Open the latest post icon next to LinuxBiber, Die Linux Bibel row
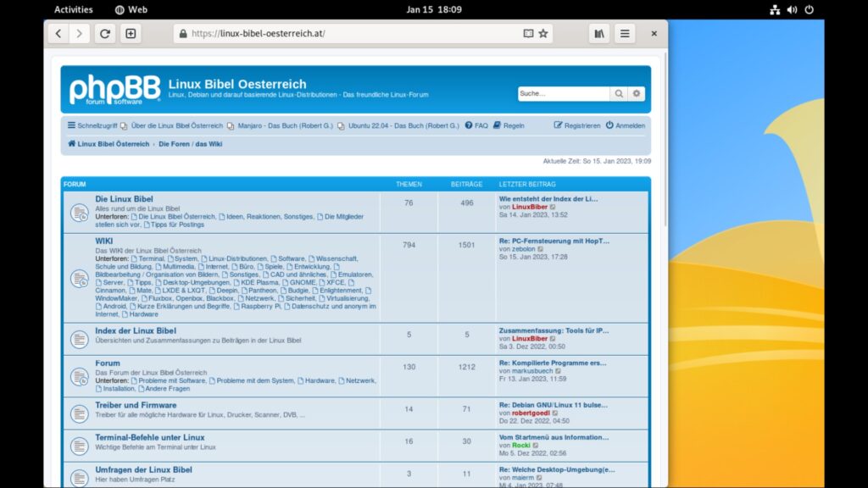The image size is (868, 488). (x=553, y=207)
